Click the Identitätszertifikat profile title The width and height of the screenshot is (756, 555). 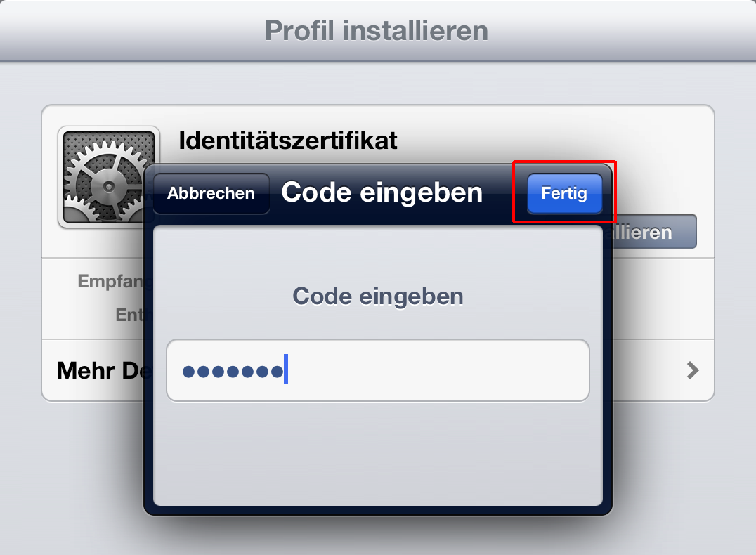[x=288, y=141]
